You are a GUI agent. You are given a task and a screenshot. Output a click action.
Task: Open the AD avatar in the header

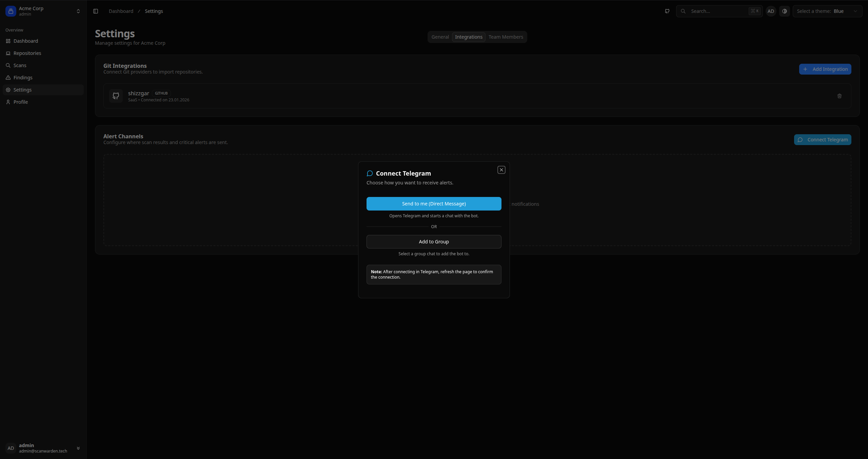[771, 11]
